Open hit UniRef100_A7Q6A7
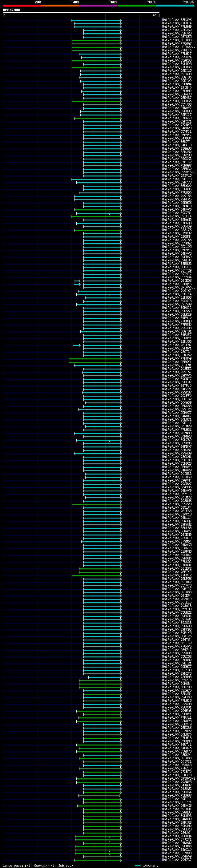 [x=177, y=43]
